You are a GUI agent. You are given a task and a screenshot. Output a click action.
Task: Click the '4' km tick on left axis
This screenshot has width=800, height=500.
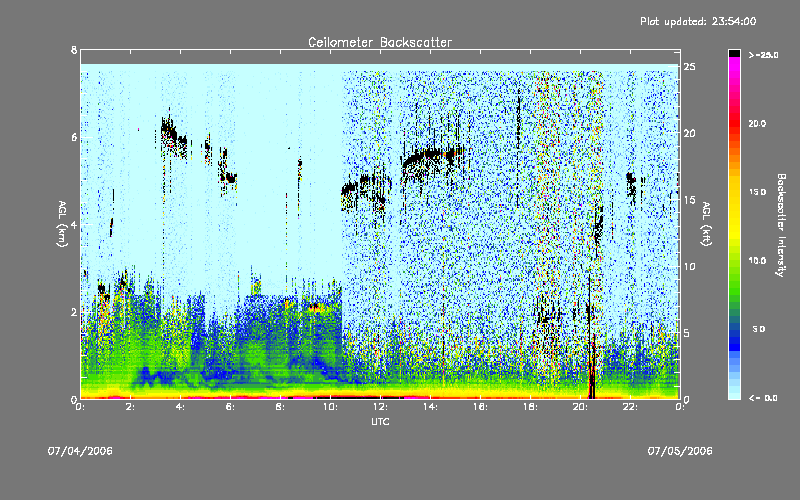click(74, 224)
